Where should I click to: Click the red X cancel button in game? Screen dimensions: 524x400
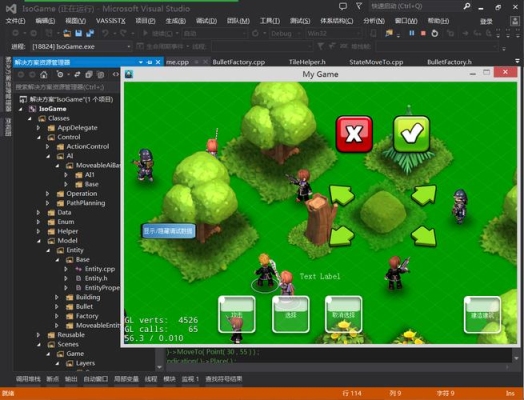pyautogui.click(x=354, y=134)
